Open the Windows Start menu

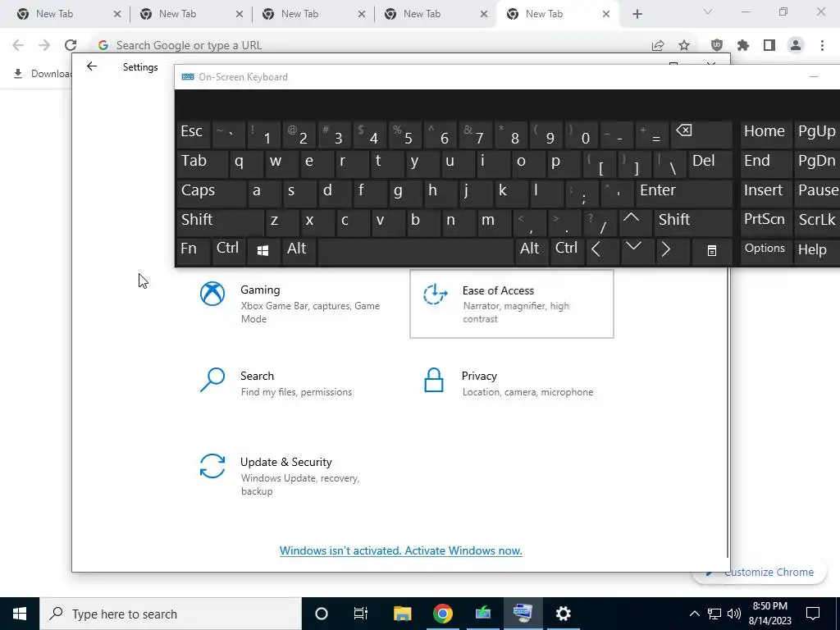point(20,614)
